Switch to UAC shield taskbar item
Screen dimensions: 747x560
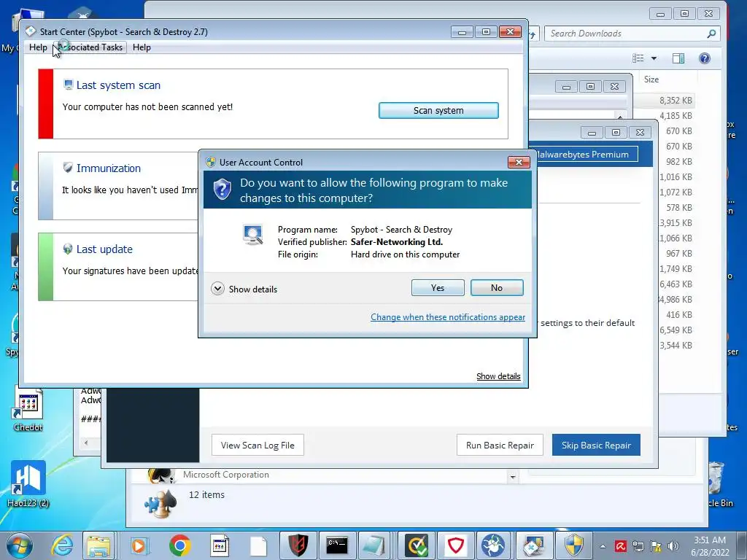(x=573, y=545)
